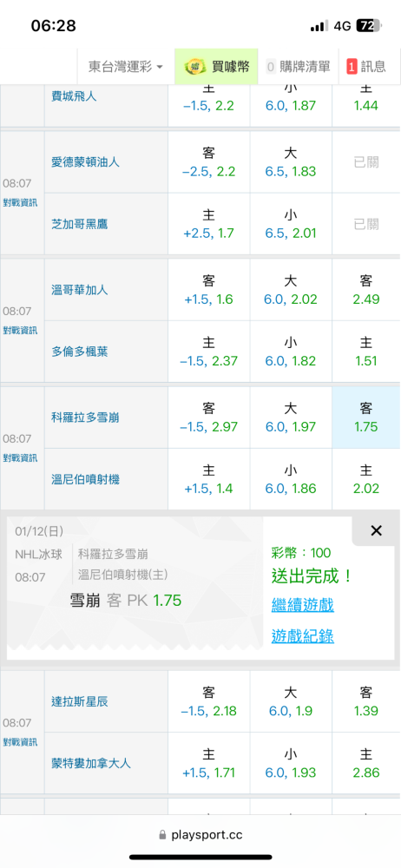
Task: Tap the lock icon in the playsport.cc address bar
Action: coord(162,835)
